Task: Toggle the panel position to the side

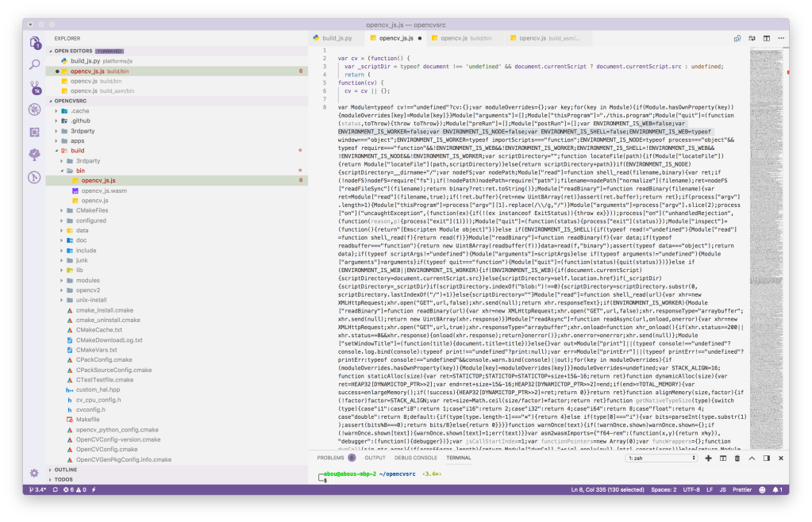Action: tap(764, 458)
